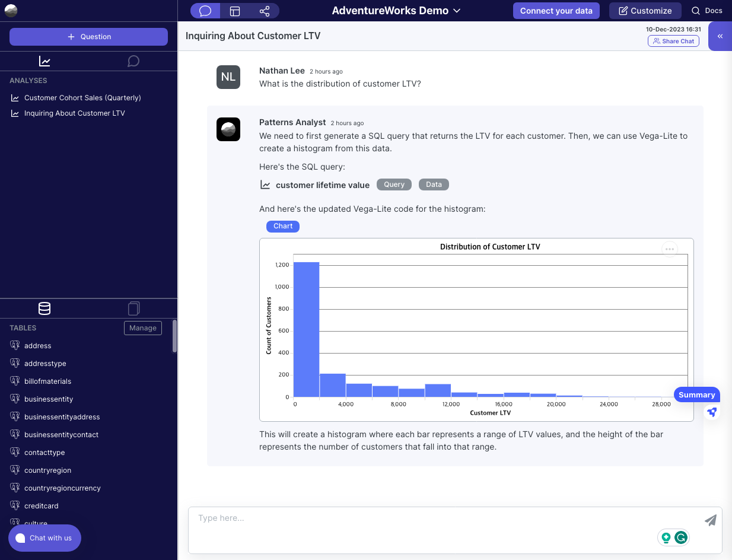Open the share graph icon in header
The image size is (732, 560).
point(265,11)
